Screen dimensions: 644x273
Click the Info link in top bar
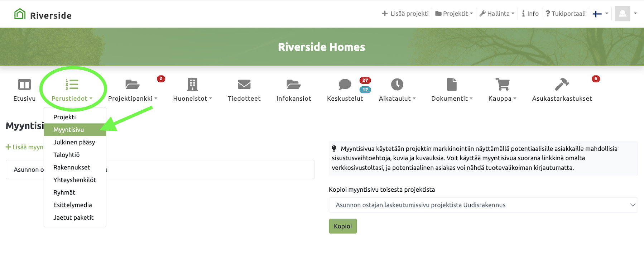[530, 14]
